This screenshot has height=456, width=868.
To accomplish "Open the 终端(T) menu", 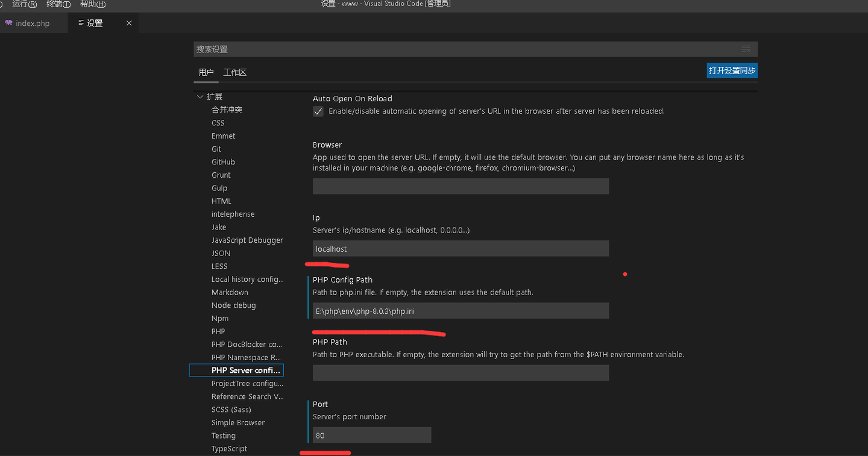I will click(x=58, y=4).
